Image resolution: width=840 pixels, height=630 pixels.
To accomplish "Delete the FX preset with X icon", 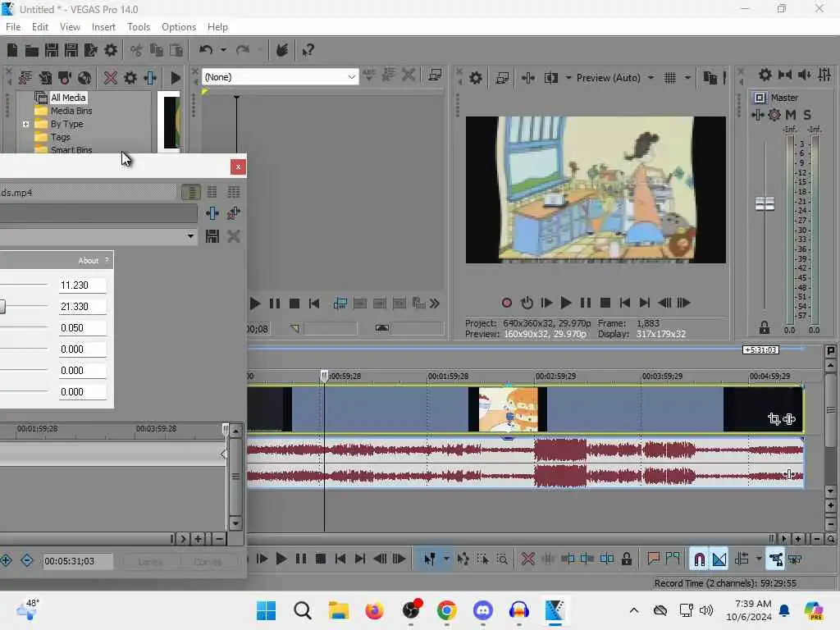I will [234, 236].
